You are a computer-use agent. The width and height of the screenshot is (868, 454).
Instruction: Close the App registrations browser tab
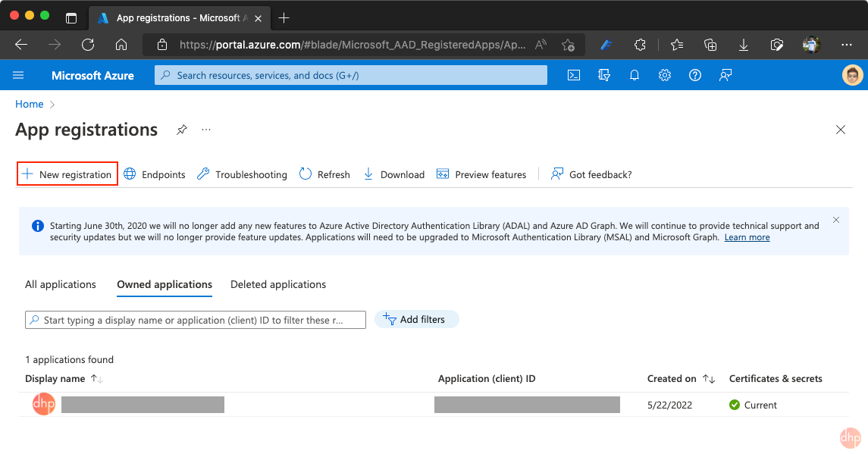pos(258,18)
